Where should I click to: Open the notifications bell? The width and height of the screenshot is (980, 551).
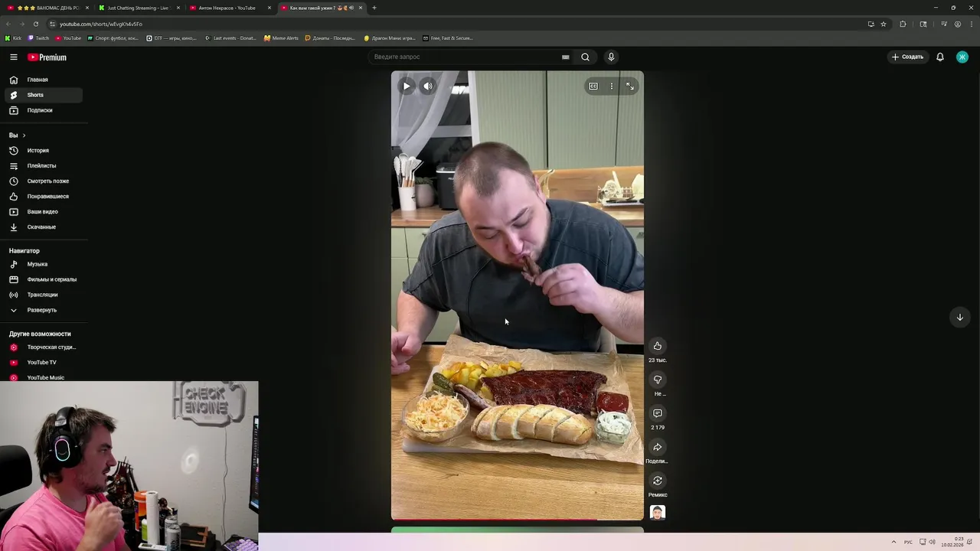[x=940, y=57]
